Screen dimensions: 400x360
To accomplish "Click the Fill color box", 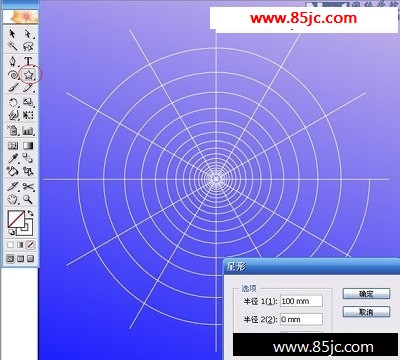I will (x=15, y=219).
